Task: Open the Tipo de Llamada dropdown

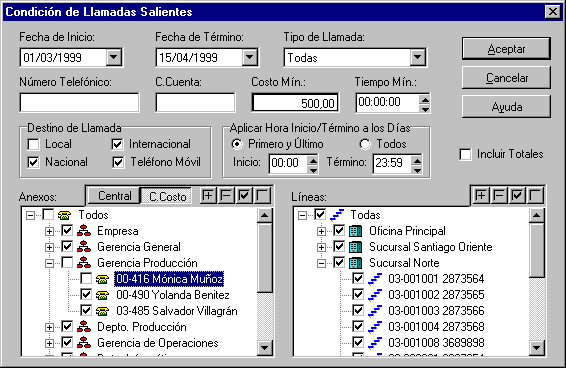Action: (x=418, y=57)
